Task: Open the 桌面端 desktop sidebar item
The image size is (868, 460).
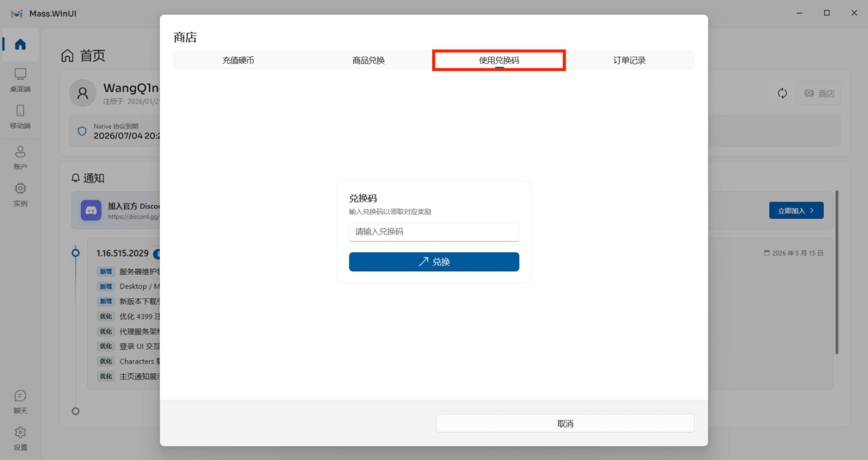Action: pyautogui.click(x=20, y=80)
